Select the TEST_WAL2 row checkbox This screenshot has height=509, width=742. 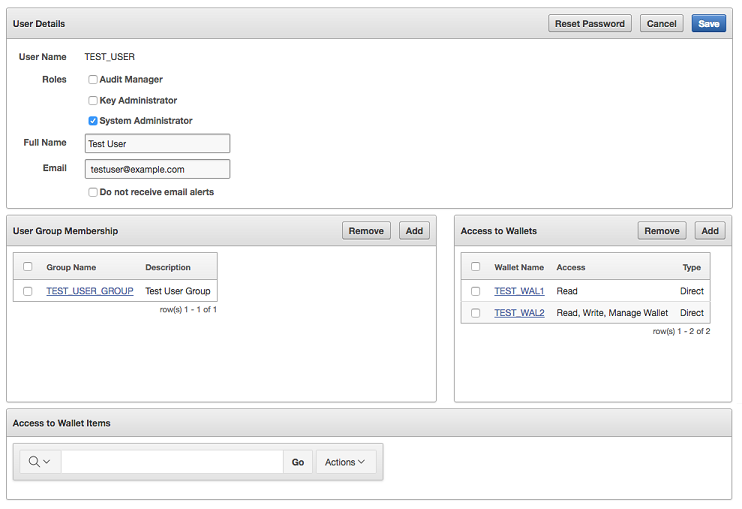(x=476, y=313)
